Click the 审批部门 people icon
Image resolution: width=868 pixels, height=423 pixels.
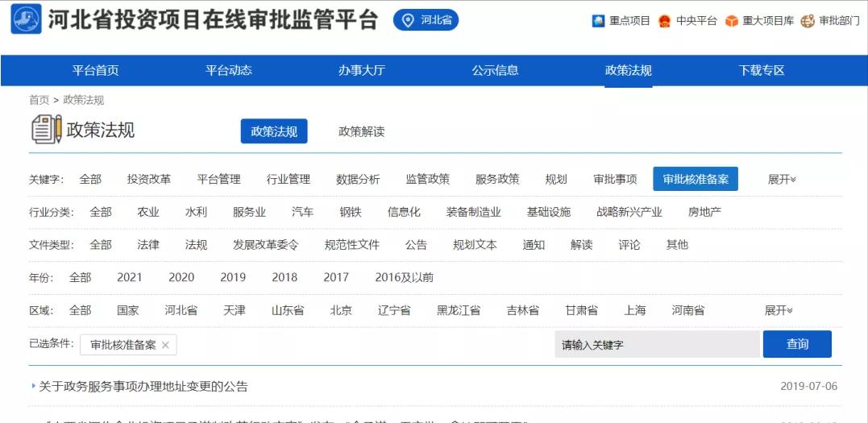click(x=808, y=21)
